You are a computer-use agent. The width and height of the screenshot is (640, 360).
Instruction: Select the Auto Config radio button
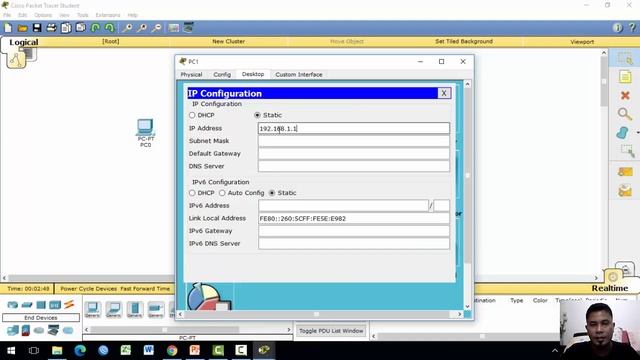[x=222, y=193]
